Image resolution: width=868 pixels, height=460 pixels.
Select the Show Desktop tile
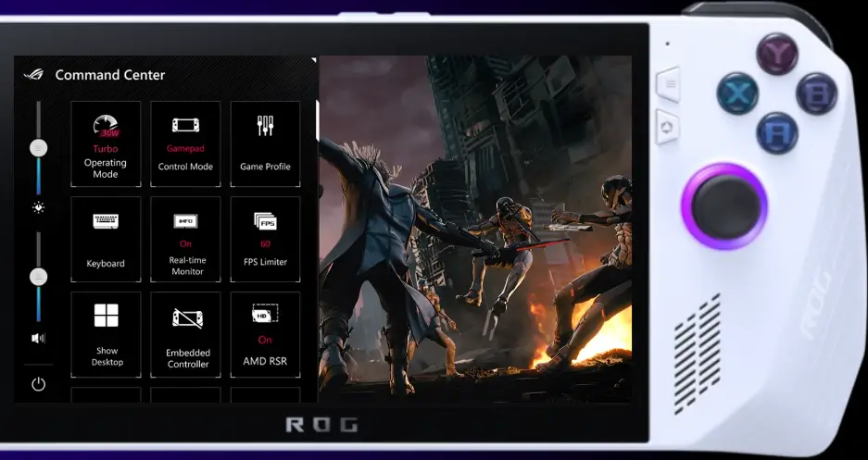[x=106, y=335]
